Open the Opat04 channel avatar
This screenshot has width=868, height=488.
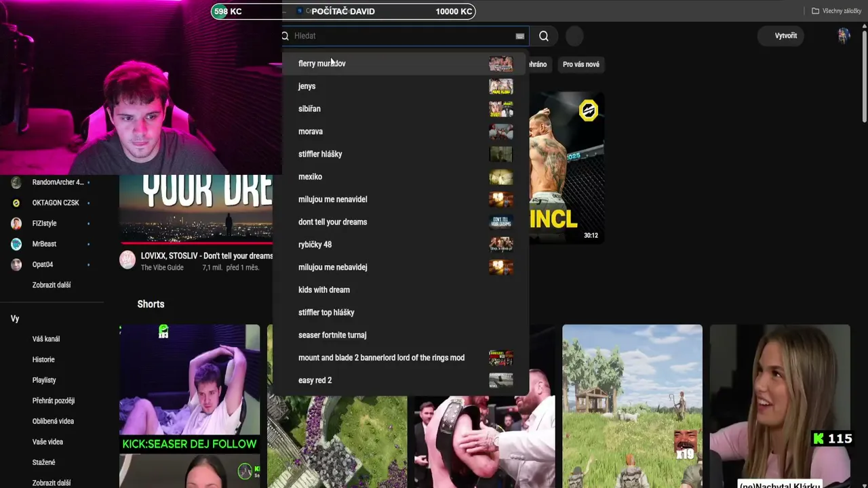coord(16,264)
